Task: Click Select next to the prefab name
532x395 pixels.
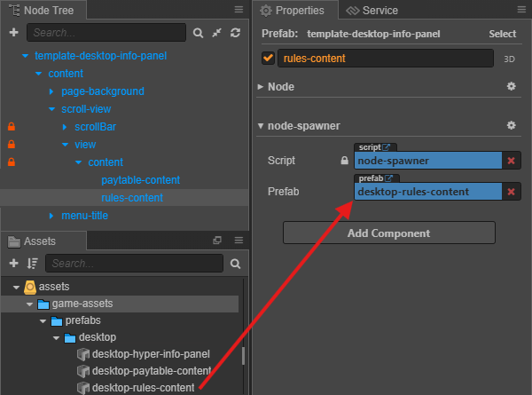Action: (502, 34)
